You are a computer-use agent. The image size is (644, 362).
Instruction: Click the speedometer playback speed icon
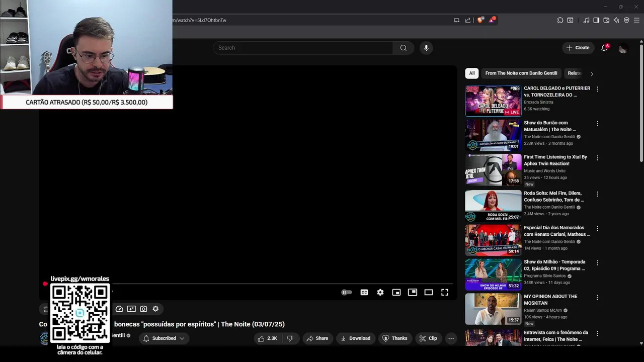point(119,309)
